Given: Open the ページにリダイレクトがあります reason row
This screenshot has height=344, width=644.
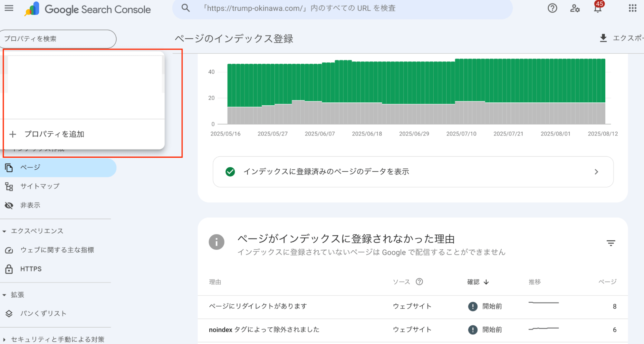Looking at the screenshot, I should [x=257, y=306].
